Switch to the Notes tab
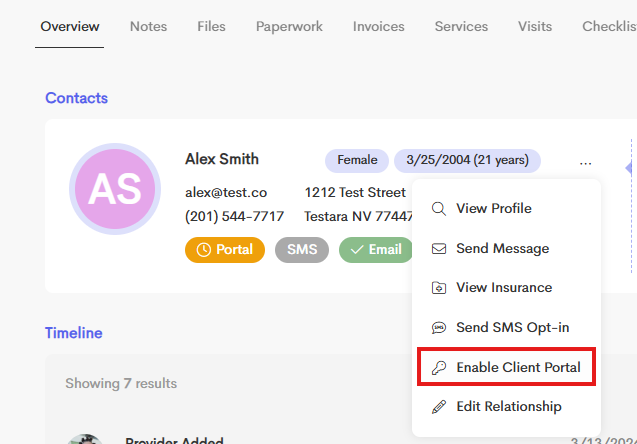 tap(148, 26)
